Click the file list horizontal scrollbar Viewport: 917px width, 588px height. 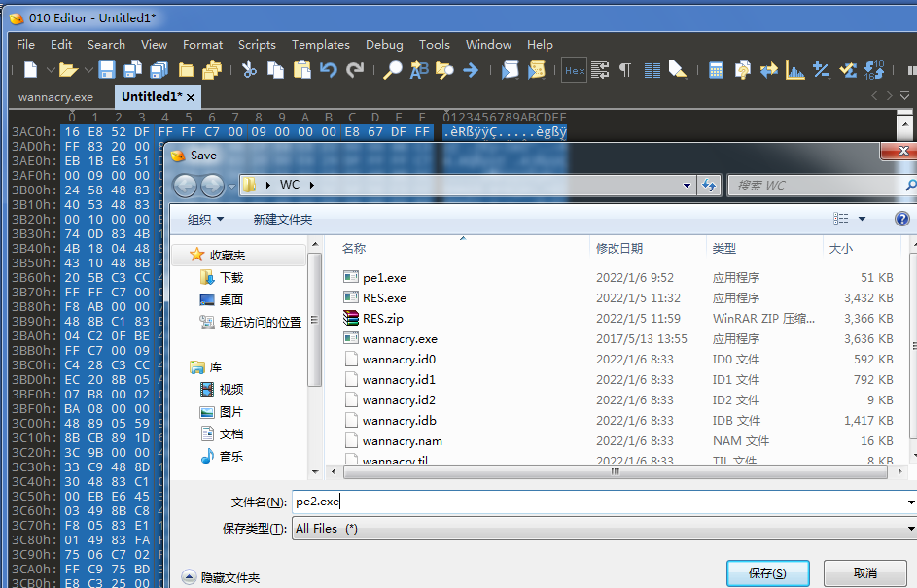pos(616,471)
